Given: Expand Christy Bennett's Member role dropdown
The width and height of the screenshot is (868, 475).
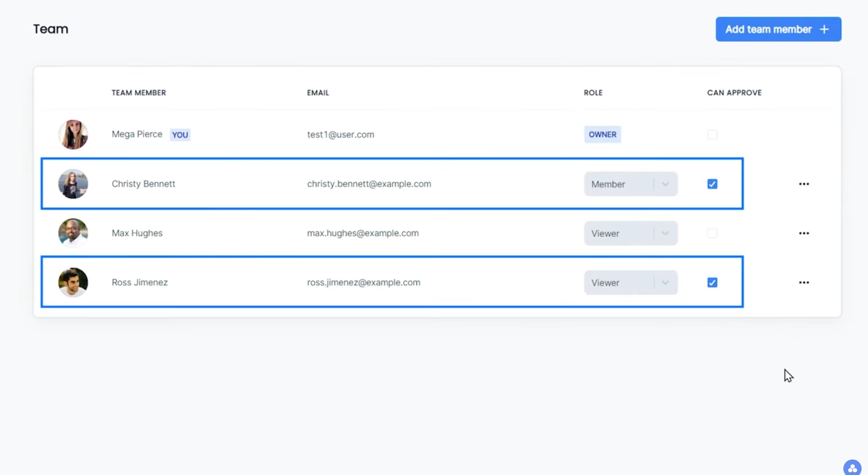Looking at the screenshot, I should (631, 184).
